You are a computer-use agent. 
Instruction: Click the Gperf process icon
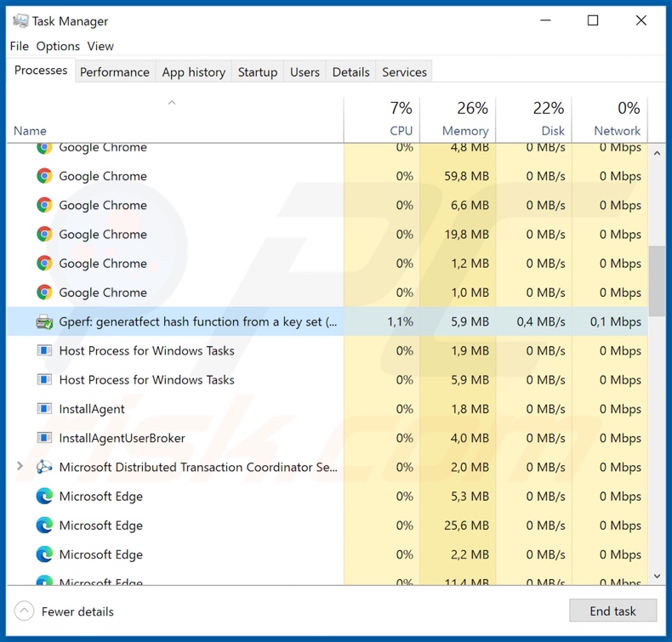point(44,321)
